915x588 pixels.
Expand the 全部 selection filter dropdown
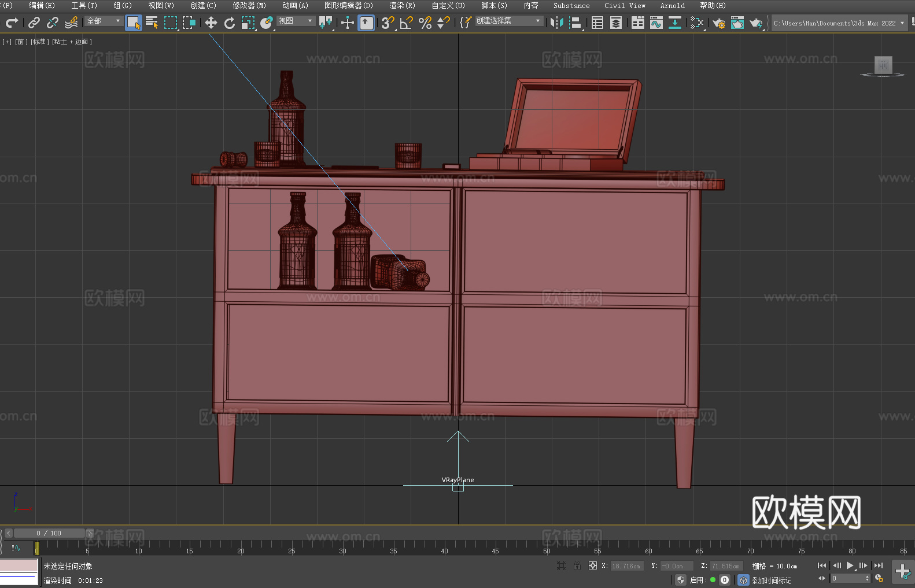click(x=104, y=21)
